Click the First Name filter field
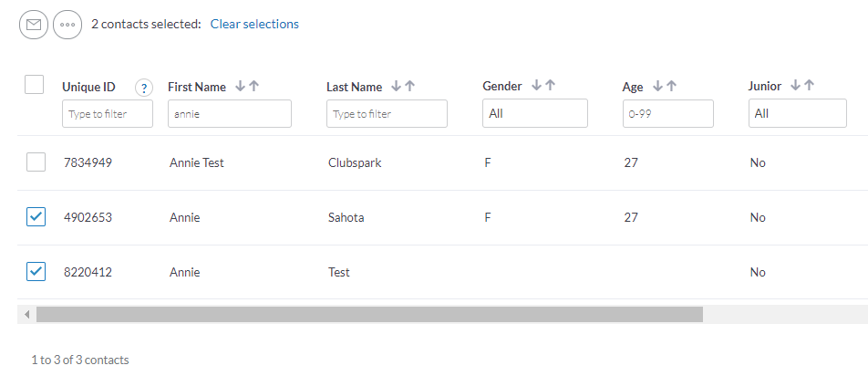Image resolution: width=868 pixels, height=376 pixels. [x=230, y=113]
